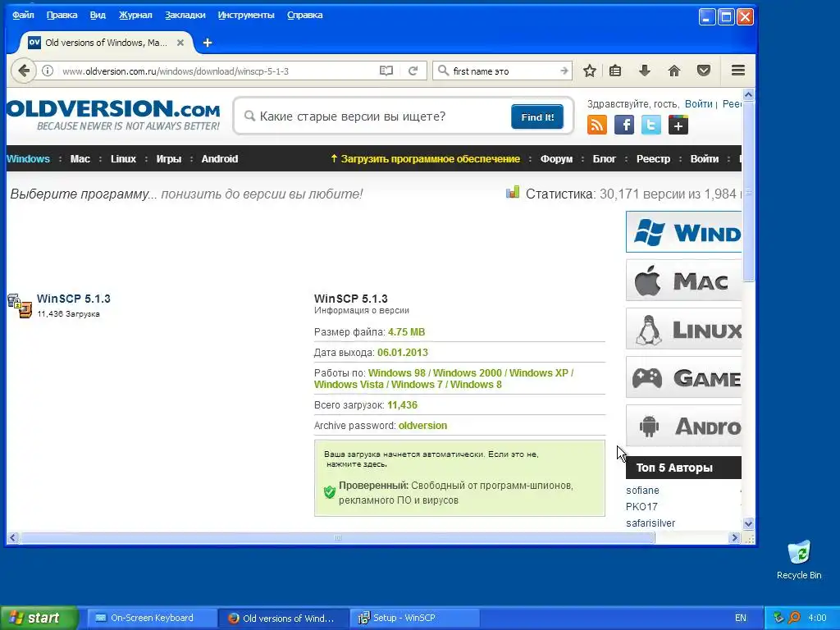Open the Вид menu
Screen dimensions: 840x630
point(98,15)
